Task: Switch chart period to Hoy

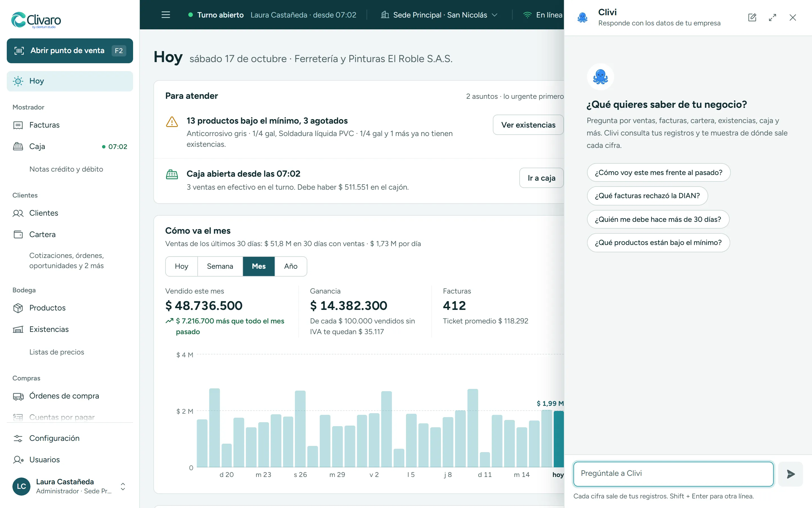Action: (182, 266)
